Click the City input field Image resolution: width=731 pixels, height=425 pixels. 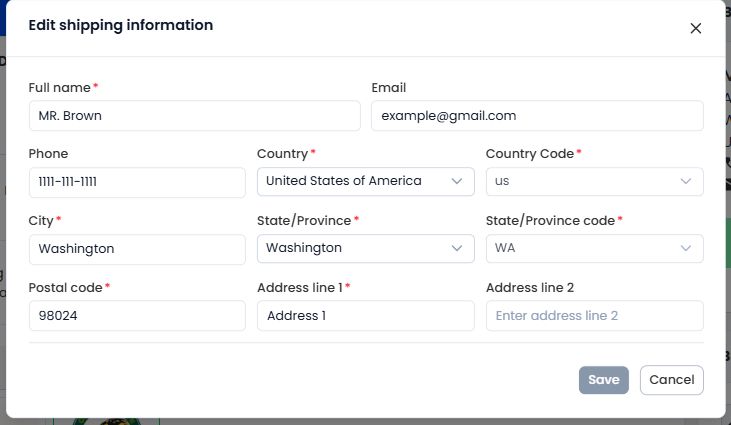[x=137, y=249]
